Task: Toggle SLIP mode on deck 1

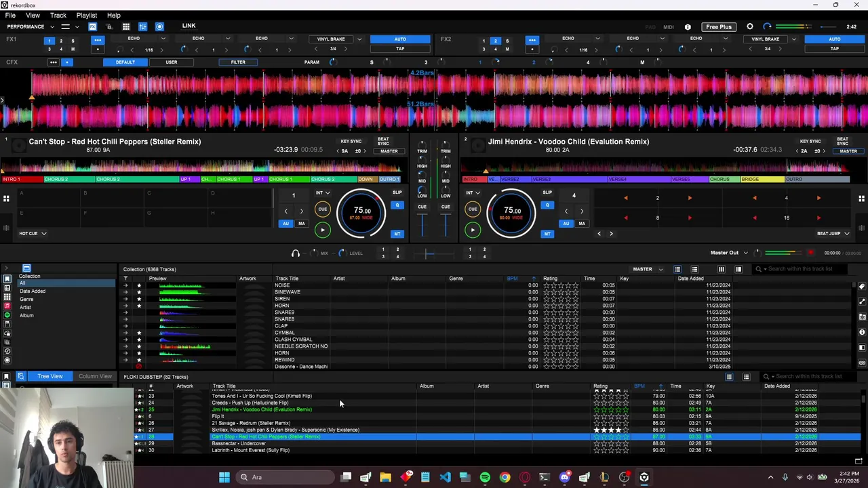Action: point(397,192)
